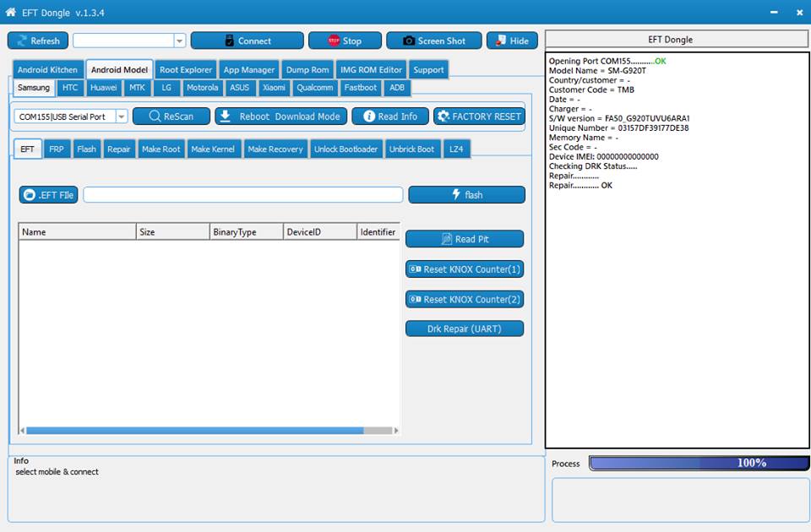Image resolution: width=811 pixels, height=532 pixels.
Task: Open the port dropdown next to Refresh
Action: click(x=179, y=41)
